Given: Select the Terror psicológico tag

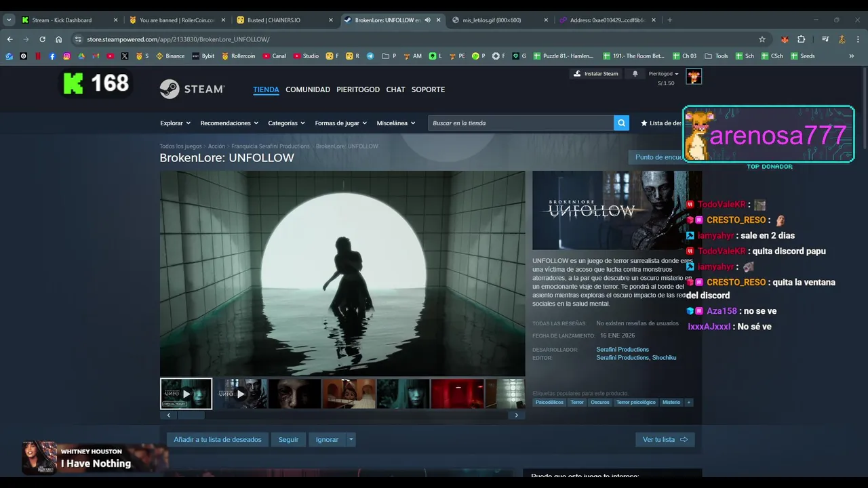Looking at the screenshot, I should [636, 402].
